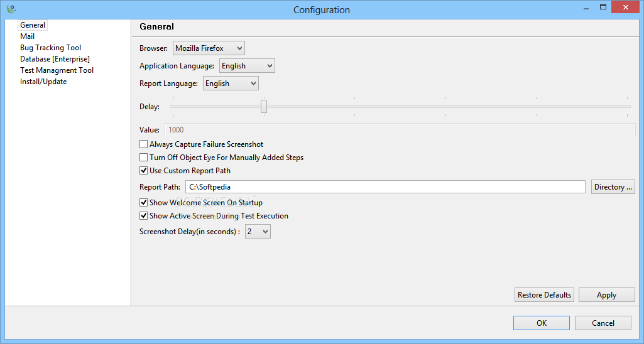Click the Delay slider thumb
This screenshot has height=344, width=644.
point(264,106)
